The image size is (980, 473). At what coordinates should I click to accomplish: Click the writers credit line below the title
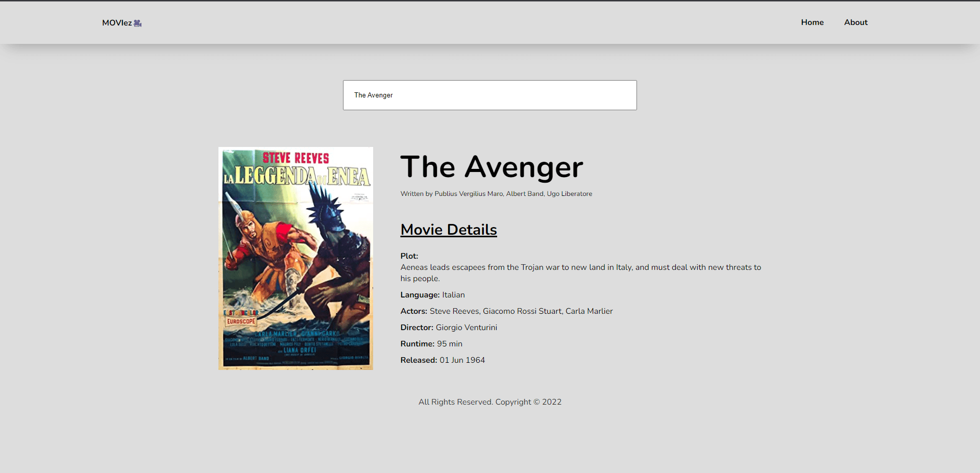pos(496,193)
